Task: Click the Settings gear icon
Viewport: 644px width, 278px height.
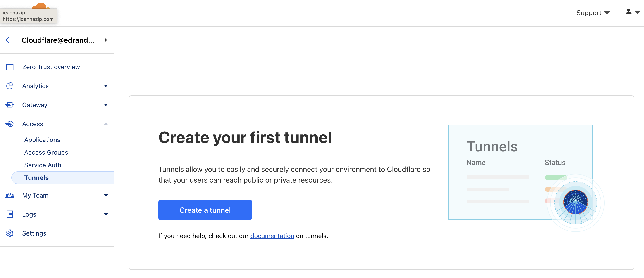Action: coord(10,233)
